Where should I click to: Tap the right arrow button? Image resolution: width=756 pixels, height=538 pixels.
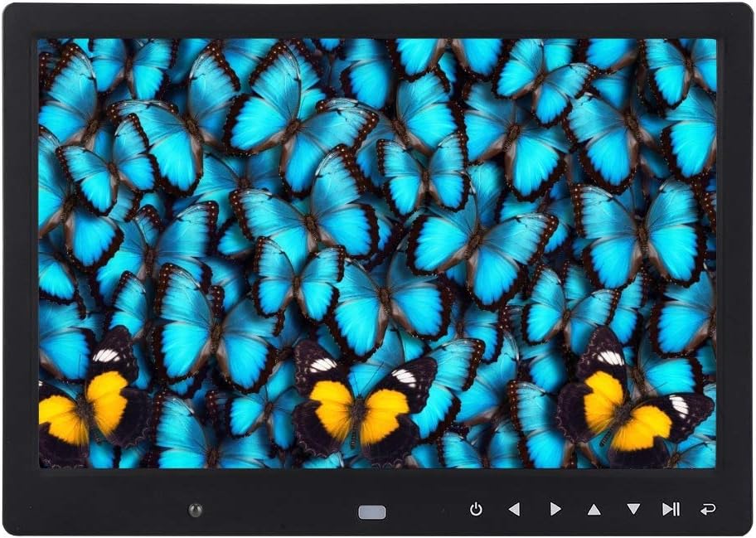click(555, 509)
